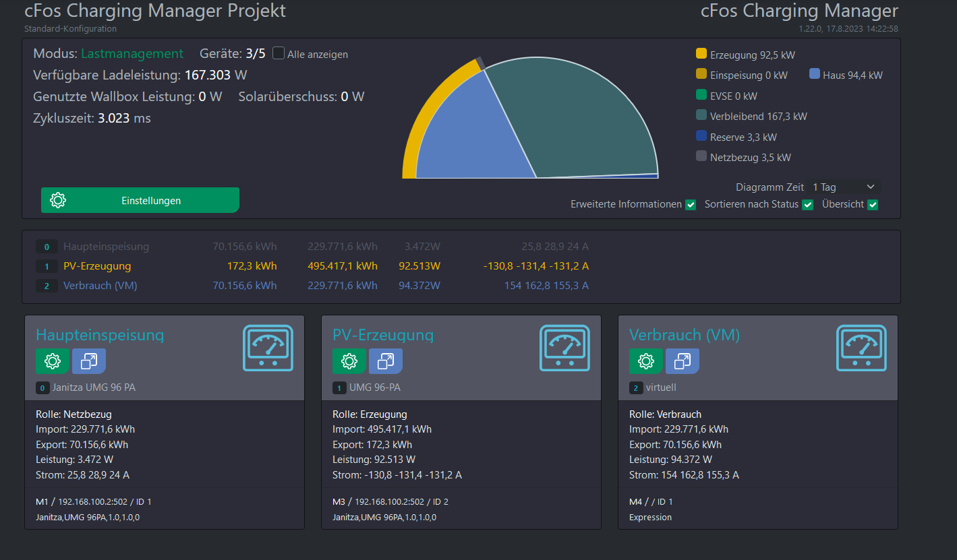Click device index badge 2 in summary list
Viewport: 957px width, 560px height.
(x=47, y=286)
